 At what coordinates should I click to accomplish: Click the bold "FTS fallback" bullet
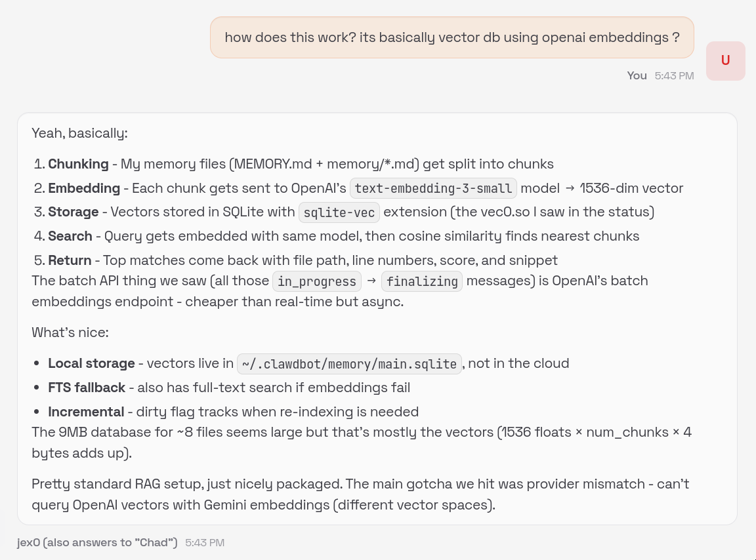point(87,388)
